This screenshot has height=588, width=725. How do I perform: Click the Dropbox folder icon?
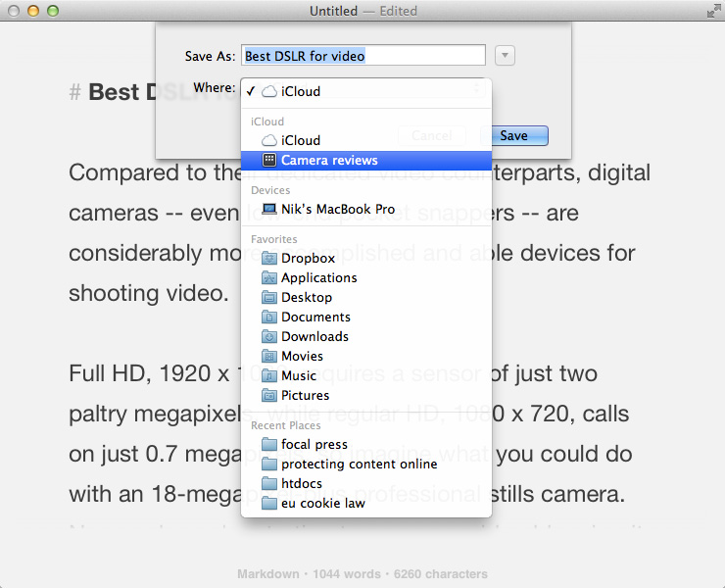point(269,258)
